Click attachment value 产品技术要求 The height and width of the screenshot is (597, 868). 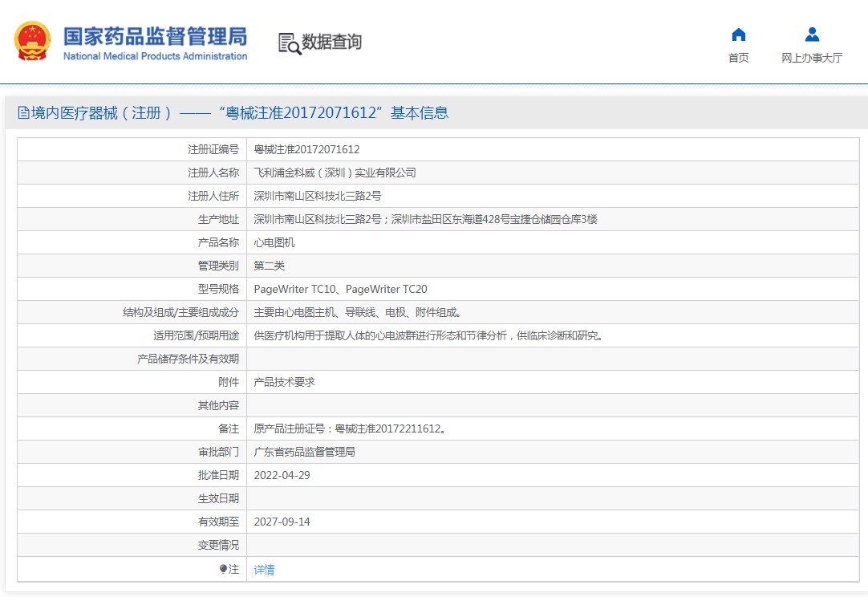(x=285, y=382)
